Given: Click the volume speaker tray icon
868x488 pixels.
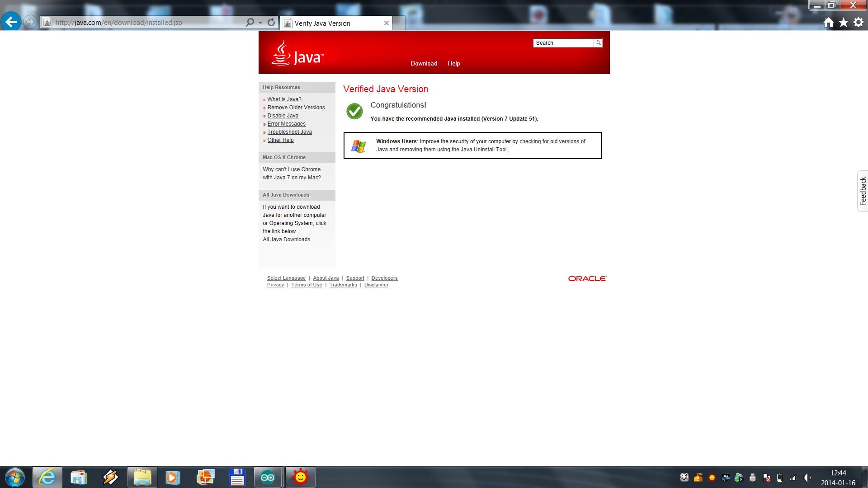Looking at the screenshot, I should point(807,478).
